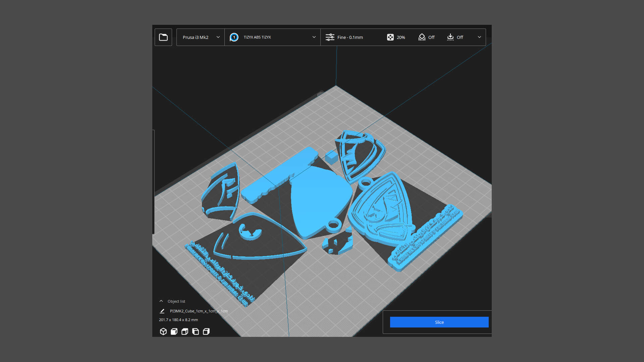Screen dimensions: 644x362
Task: Switch to the right side view icon
Action: tap(206, 331)
